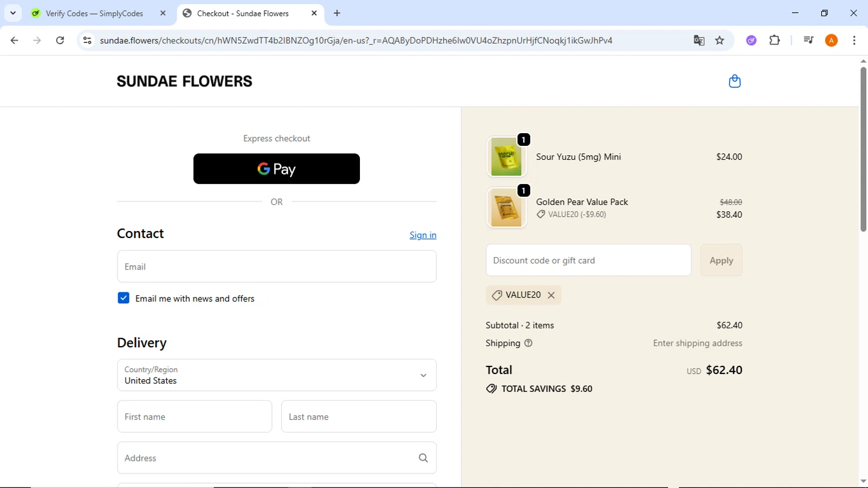Open the media controls icon
The height and width of the screenshot is (488, 868).
click(808, 41)
